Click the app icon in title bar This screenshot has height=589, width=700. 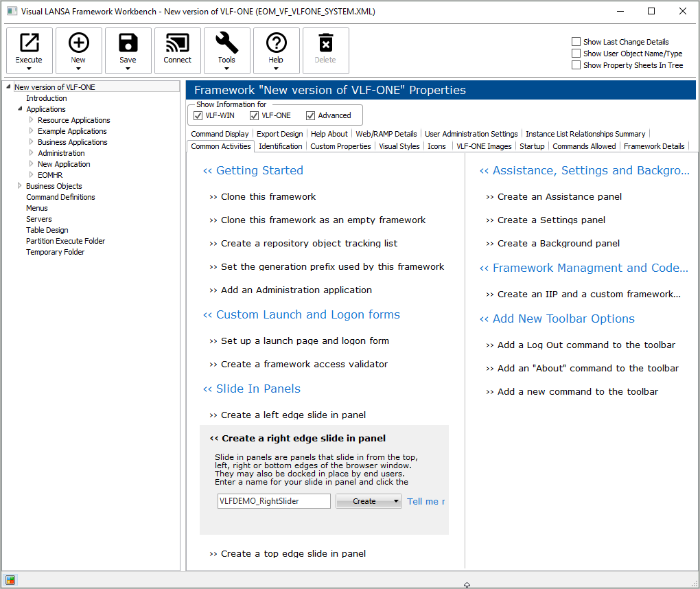pyautogui.click(x=12, y=11)
